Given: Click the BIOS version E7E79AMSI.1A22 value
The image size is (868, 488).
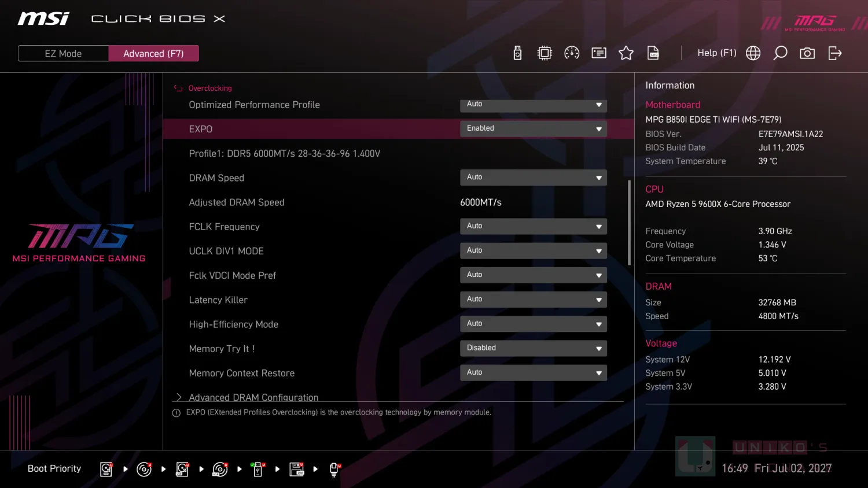Looking at the screenshot, I should click(790, 134).
